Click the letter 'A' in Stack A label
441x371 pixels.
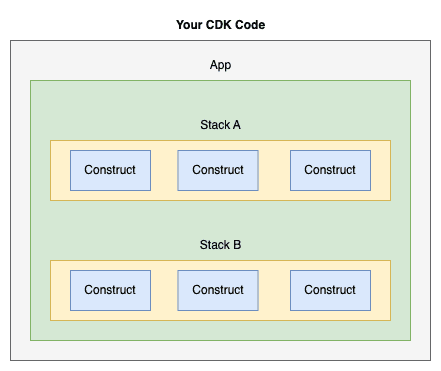pyautogui.click(x=237, y=125)
